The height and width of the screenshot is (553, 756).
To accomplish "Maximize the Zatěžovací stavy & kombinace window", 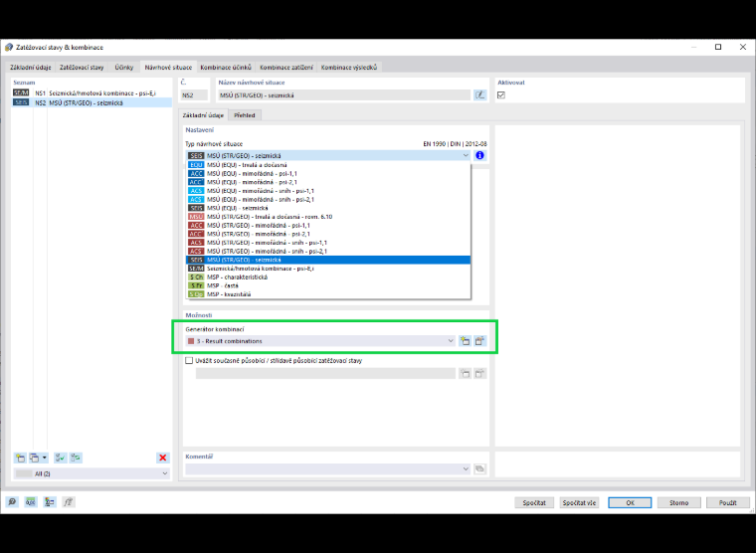I will tap(718, 47).
